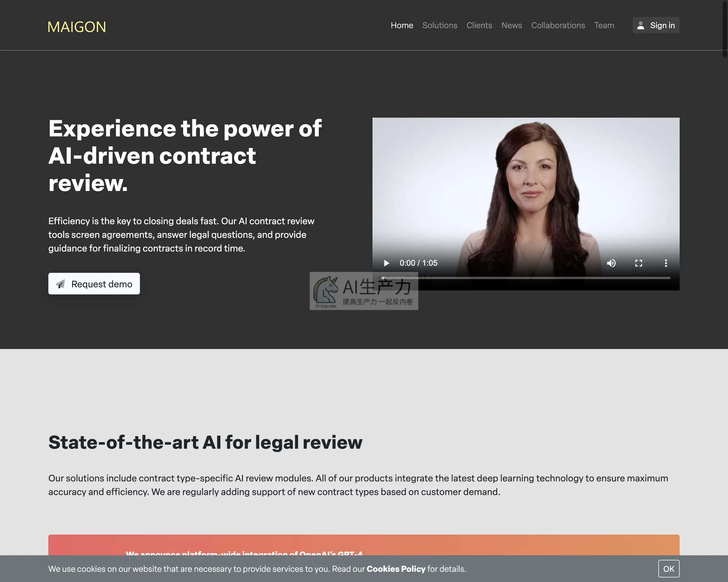
Task: Click the Sign in button
Action: pos(656,25)
